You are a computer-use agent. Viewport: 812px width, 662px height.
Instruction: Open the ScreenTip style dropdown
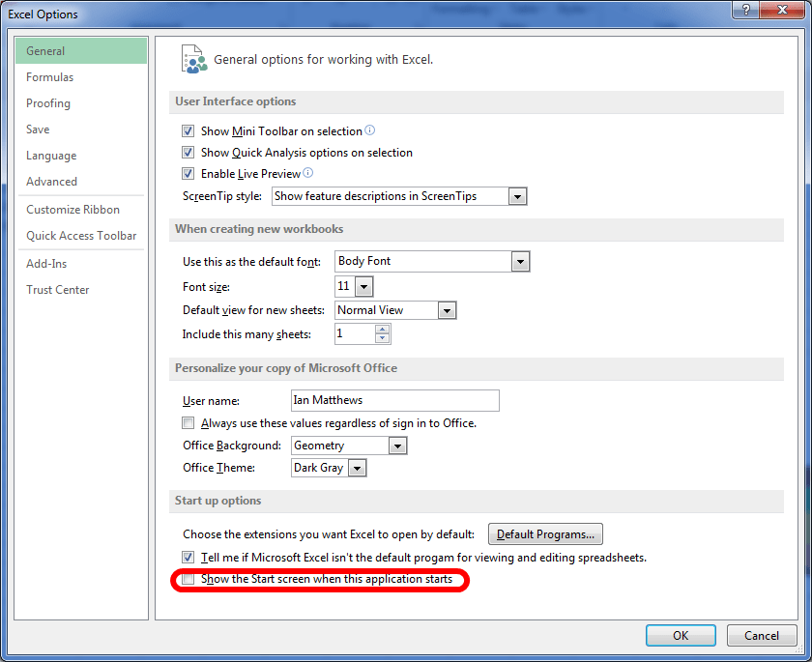pyautogui.click(x=517, y=196)
